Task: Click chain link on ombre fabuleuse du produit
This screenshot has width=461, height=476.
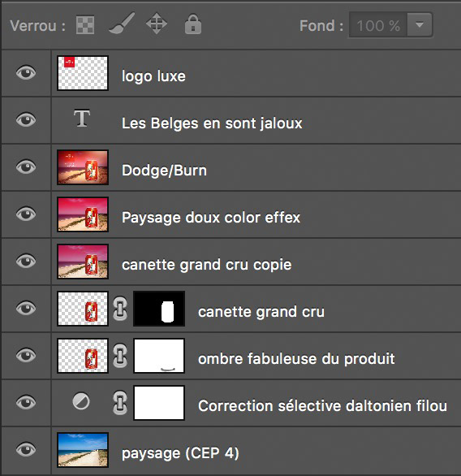Action: pyautogui.click(x=120, y=356)
